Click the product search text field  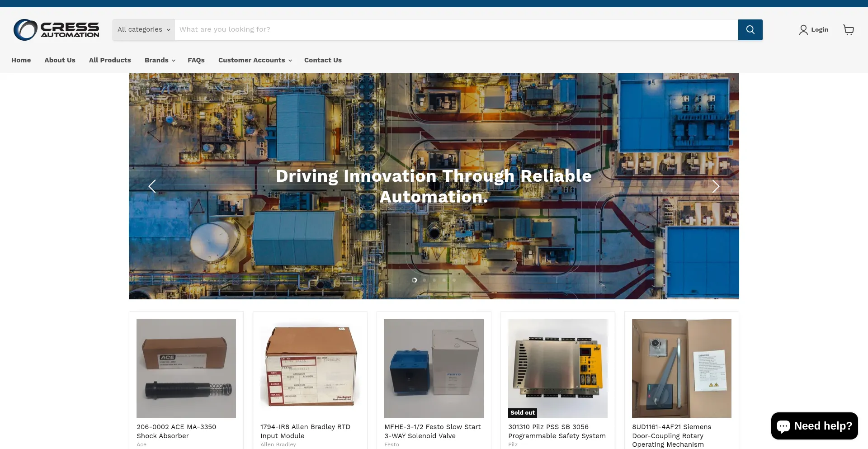point(456,30)
